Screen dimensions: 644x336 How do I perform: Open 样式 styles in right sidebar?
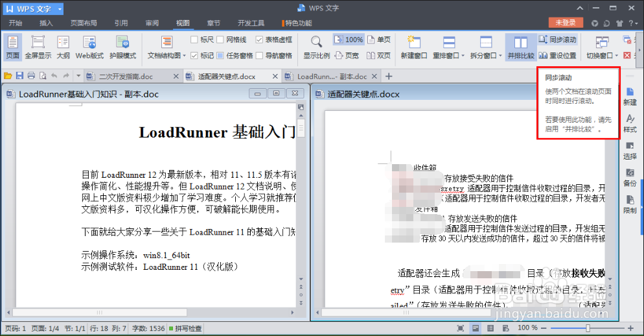coord(630,123)
